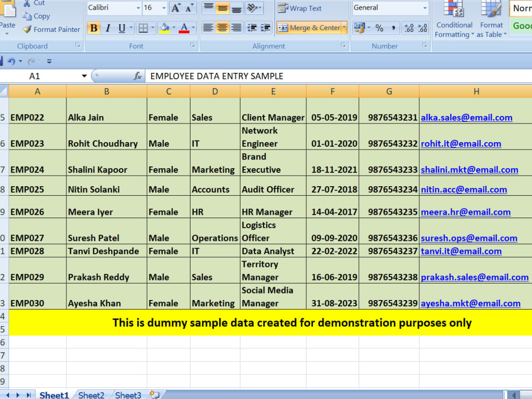The image size is (532, 399).
Task: Click the Copy icon in Clipboard
Action: [27, 15]
